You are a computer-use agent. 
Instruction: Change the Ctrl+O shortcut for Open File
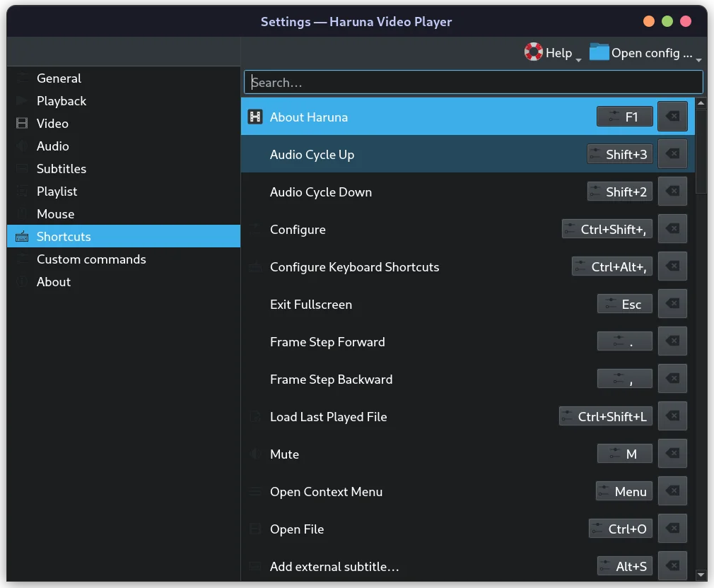tap(620, 529)
